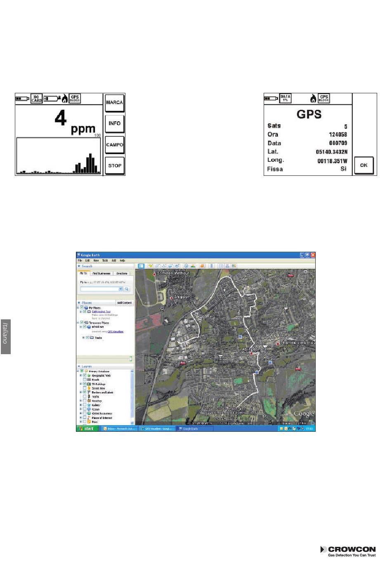Click the Add Path toolbar icon
392x563 pixels.
(x=164, y=266)
